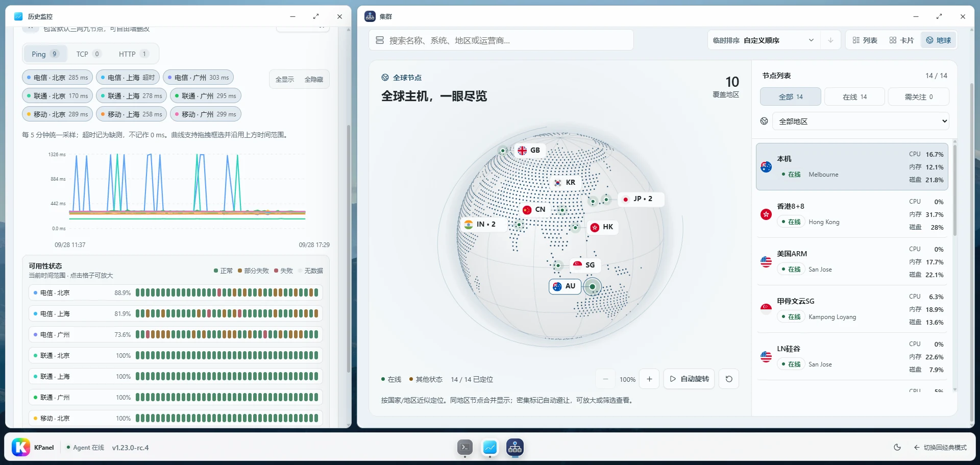
Task: Start auto rotation of the globe
Action: coord(689,379)
